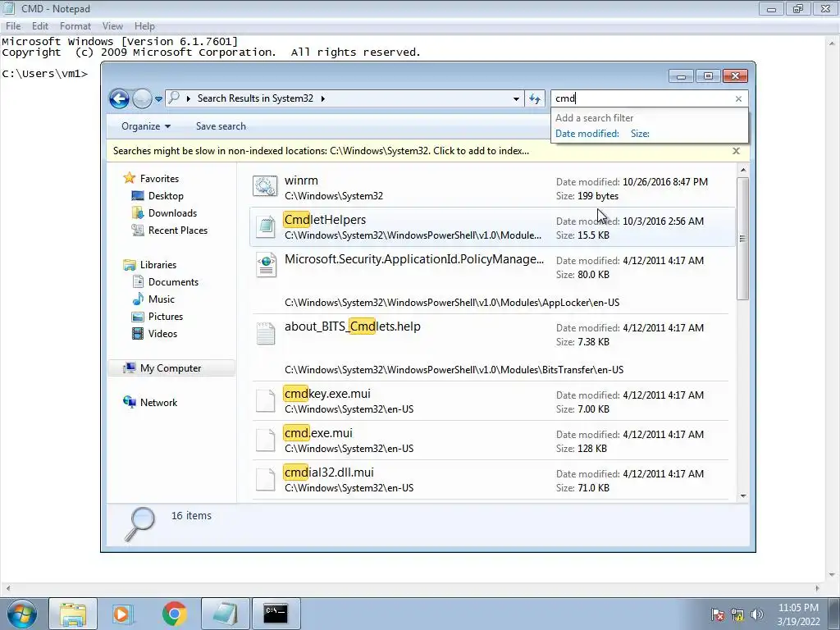Click the Explorer Forward navigation arrow
The image size is (840, 630).
(142, 98)
